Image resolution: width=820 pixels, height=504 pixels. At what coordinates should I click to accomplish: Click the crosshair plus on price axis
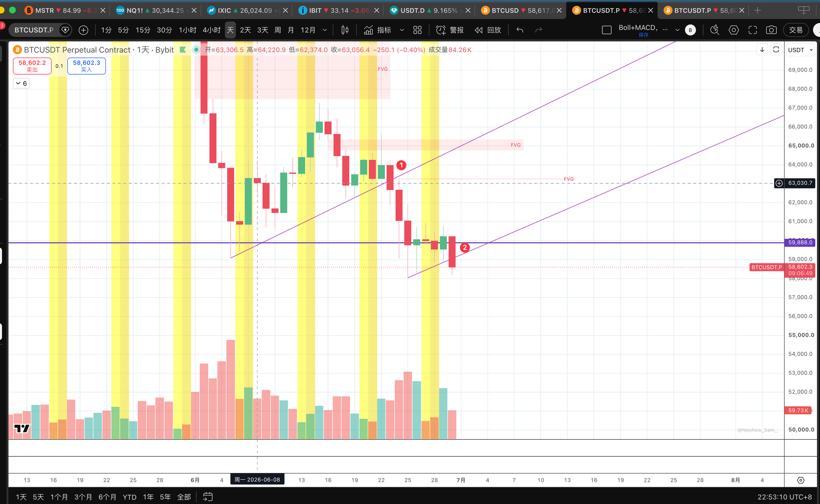point(779,183)
